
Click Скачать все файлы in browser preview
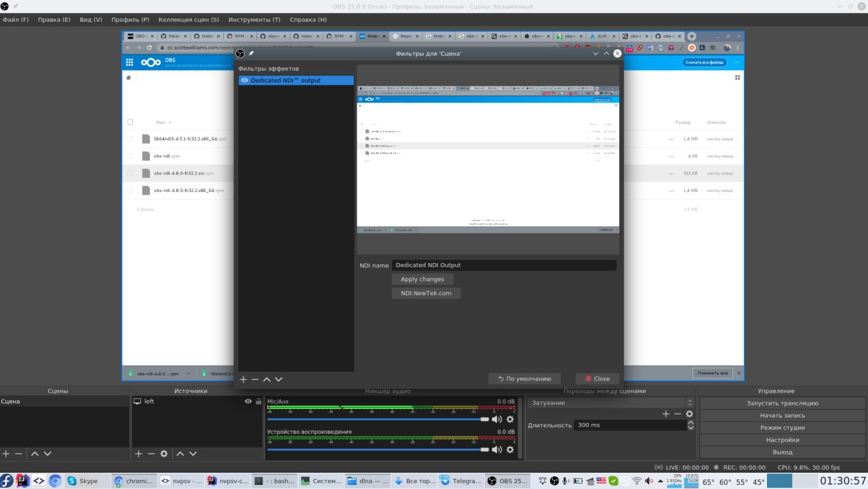[x=704, y=62]
